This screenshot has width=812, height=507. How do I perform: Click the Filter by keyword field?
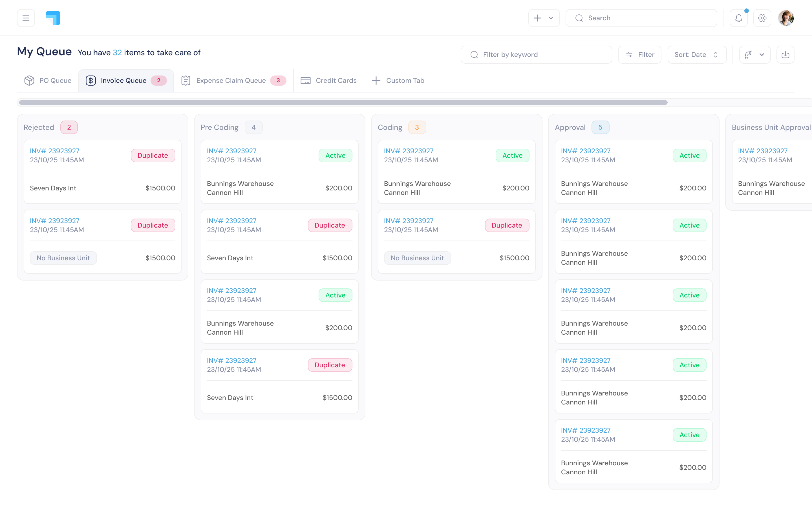coord(537,55)
